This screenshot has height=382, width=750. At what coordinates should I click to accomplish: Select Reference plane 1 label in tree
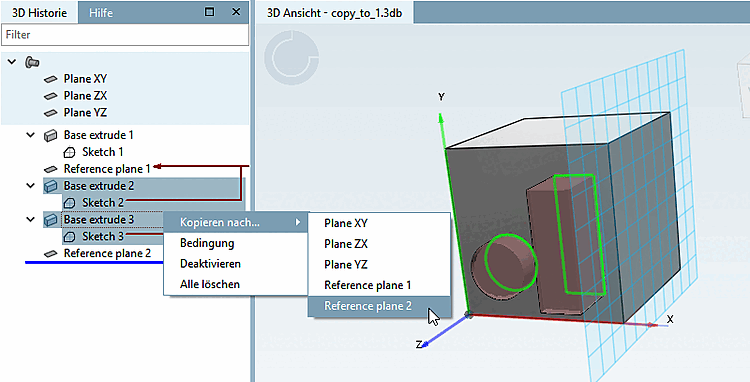(x=107, y=169)
